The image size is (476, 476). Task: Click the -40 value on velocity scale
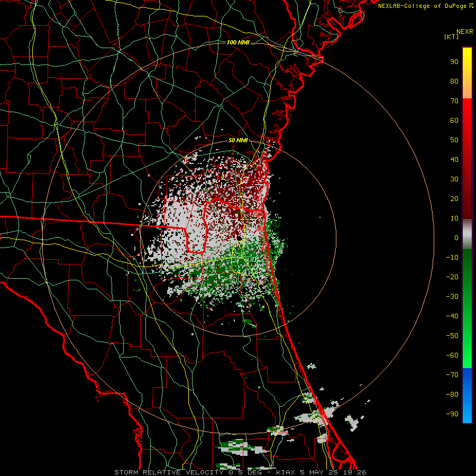click(452, 316)
